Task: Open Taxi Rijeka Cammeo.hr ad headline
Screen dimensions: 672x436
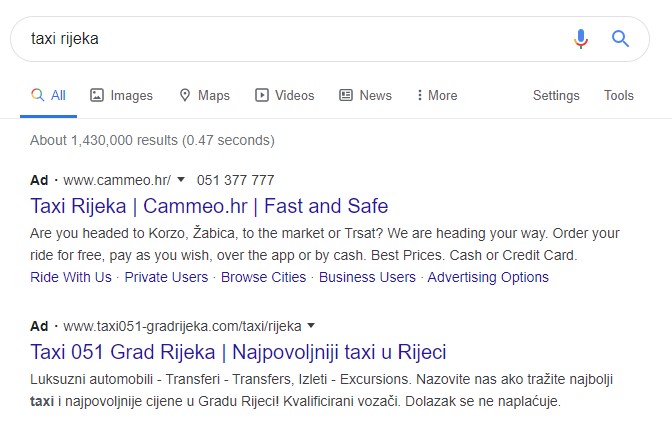Action: tap(209, 206)
